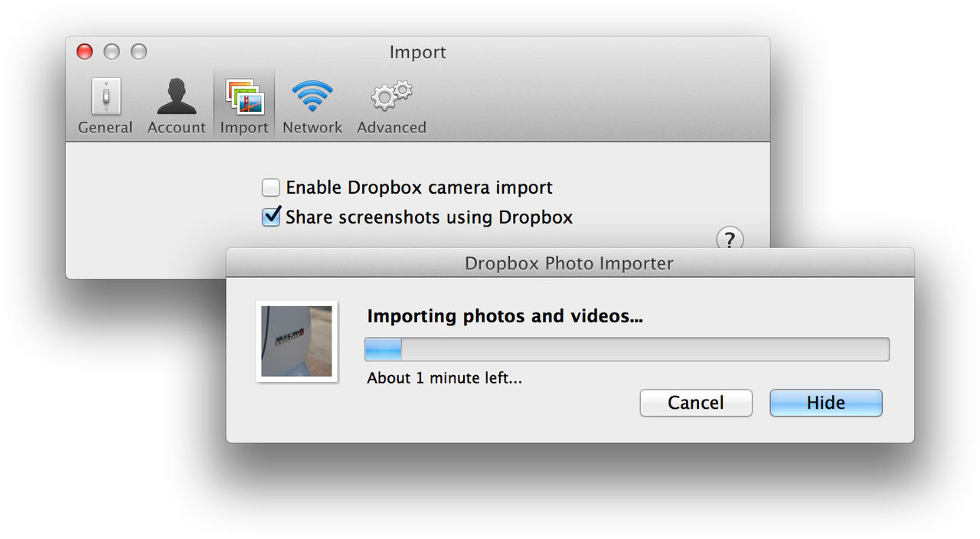This screenshot has width=980, height=539.
Task: Toggle the camera import checkbox
Action: (x=271, y=187)
